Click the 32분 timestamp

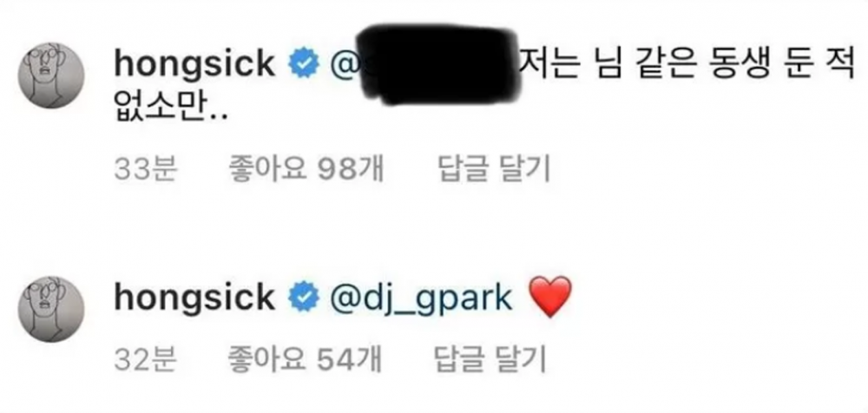pyautogui.click(x=145, y=360)
